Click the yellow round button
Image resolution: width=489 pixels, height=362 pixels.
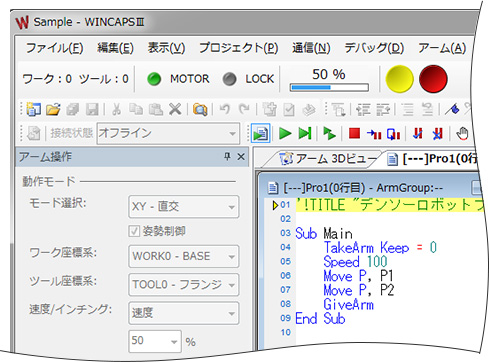tap(399, 79)
